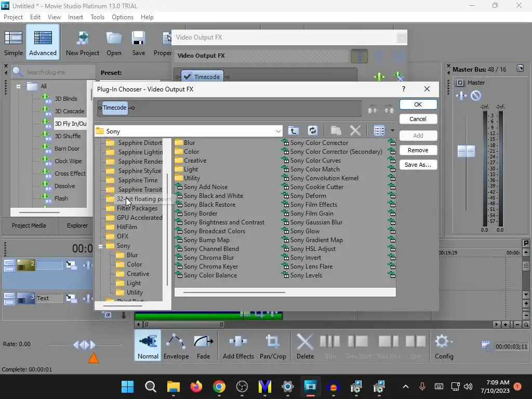Click Save As... button
532x399 pixels.
418,165
